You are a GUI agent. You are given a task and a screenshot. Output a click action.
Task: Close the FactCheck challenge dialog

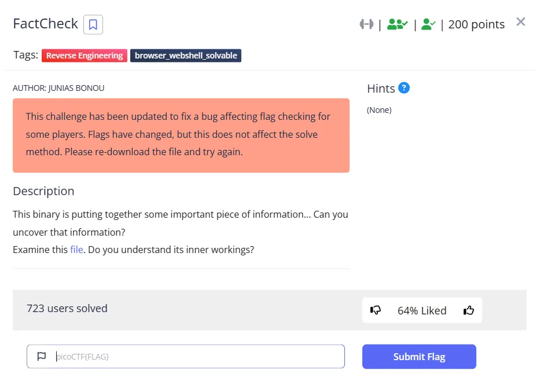coord(521,22)
